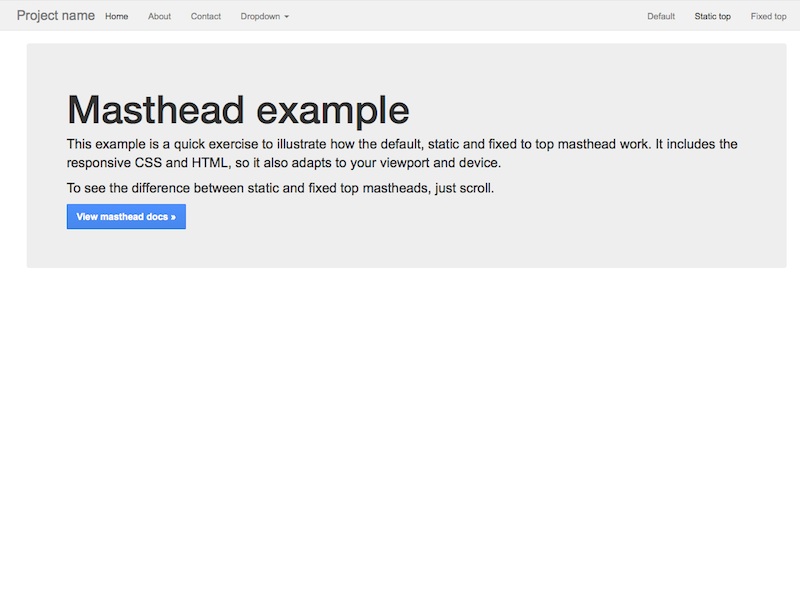Click the word 'Masthead' in the heading
800x600 pixels.
tap(157, 110)
